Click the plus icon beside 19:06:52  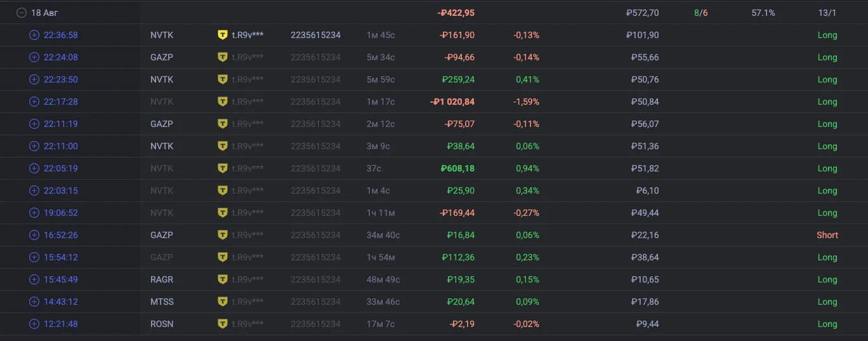(x=34, y=213)
